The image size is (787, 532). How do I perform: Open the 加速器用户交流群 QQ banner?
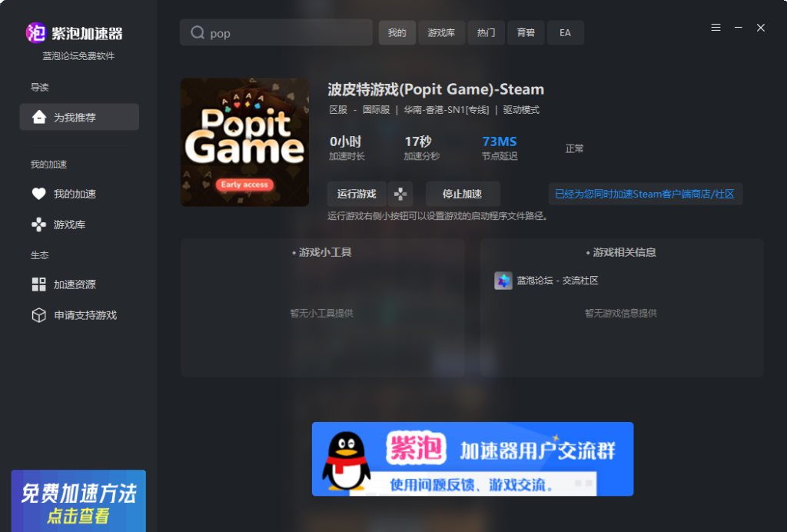(x=473, y=459)
